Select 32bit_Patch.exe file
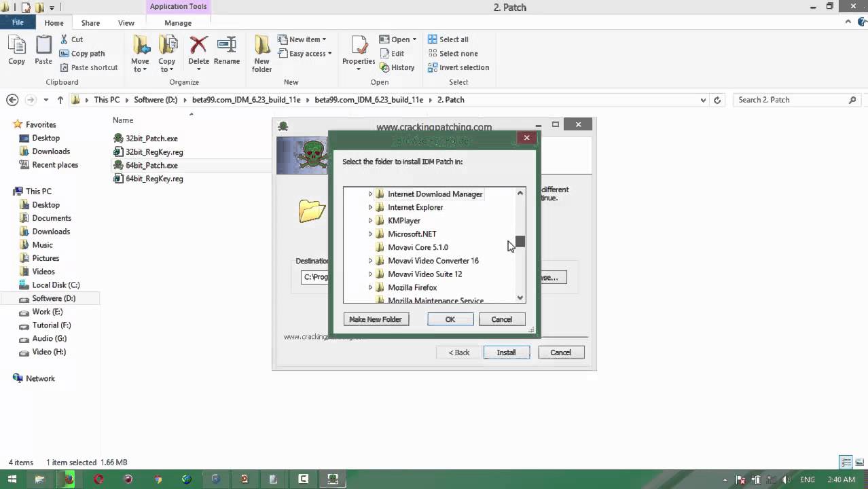 point(151,139)
